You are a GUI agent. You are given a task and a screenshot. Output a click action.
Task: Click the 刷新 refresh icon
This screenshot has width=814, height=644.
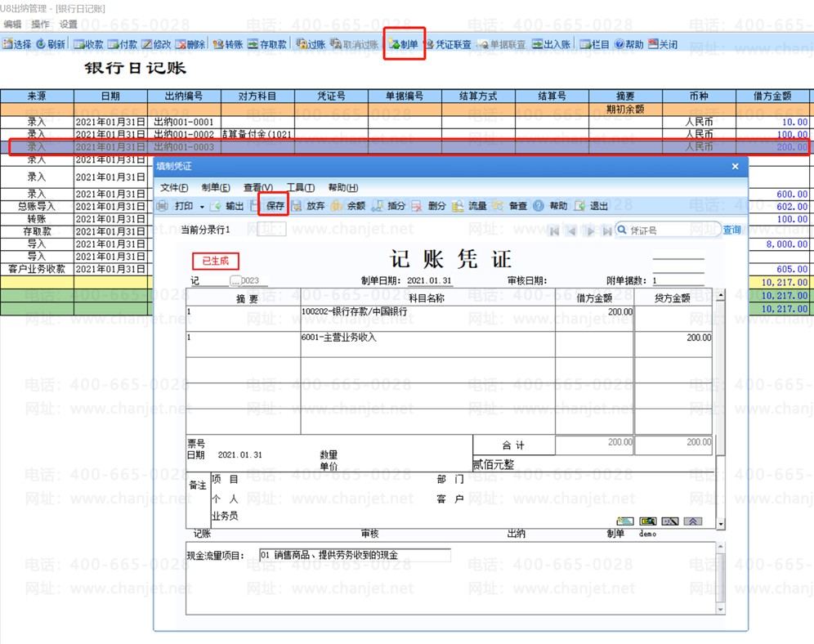pos(51,44)
